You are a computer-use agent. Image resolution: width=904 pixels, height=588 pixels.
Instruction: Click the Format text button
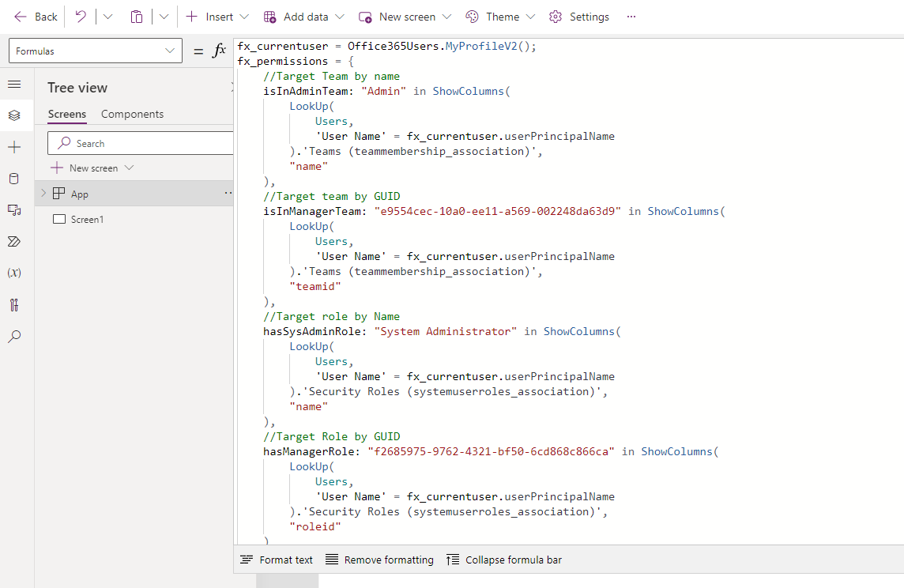point(277,560)
